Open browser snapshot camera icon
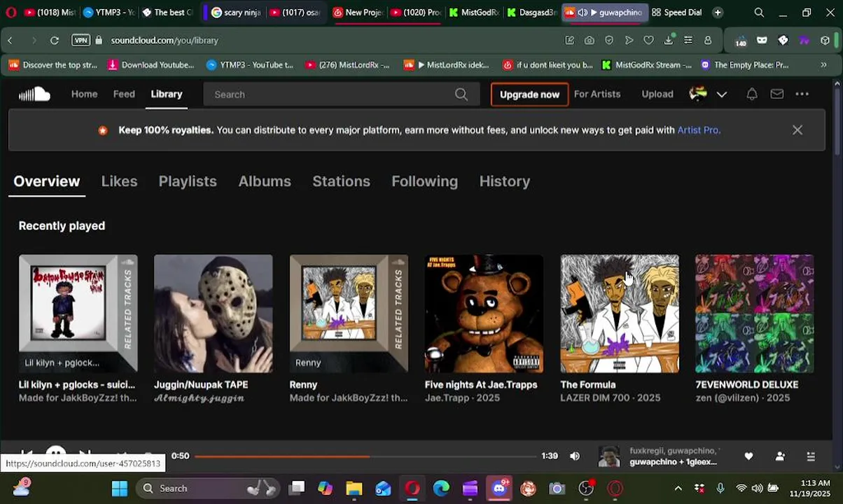This screenshot has width=843, height=504. point(590,41)
